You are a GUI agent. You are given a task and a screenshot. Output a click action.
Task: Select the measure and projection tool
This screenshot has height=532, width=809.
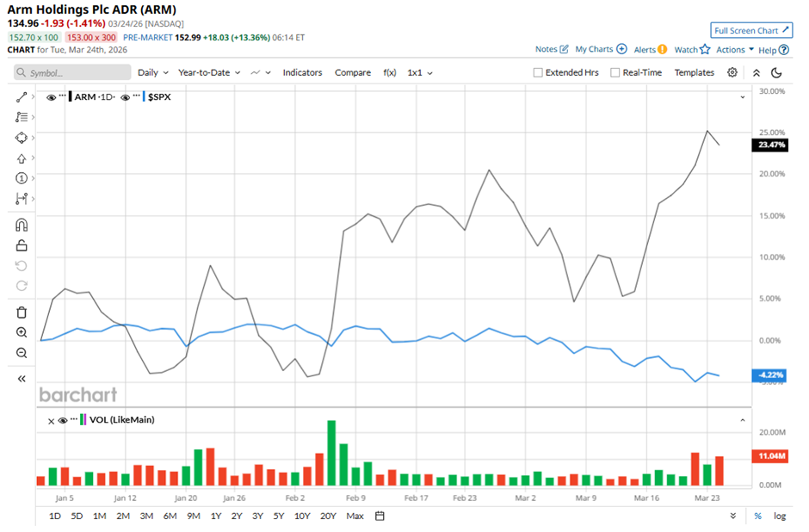(22, 199)
